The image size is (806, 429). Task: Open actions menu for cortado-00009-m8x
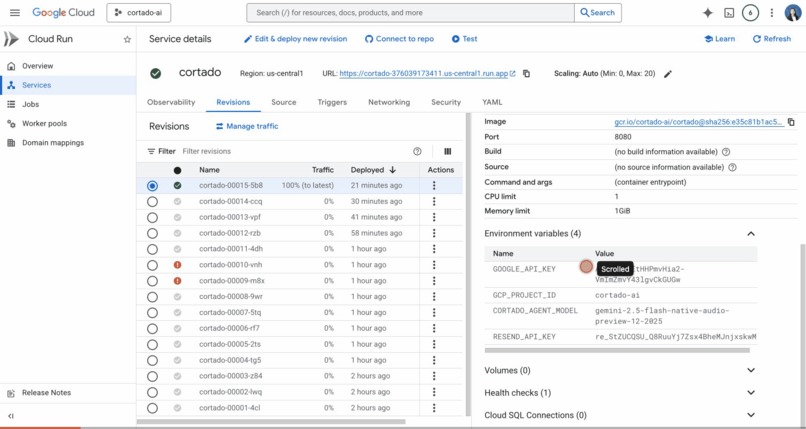[x=434, y=281]
